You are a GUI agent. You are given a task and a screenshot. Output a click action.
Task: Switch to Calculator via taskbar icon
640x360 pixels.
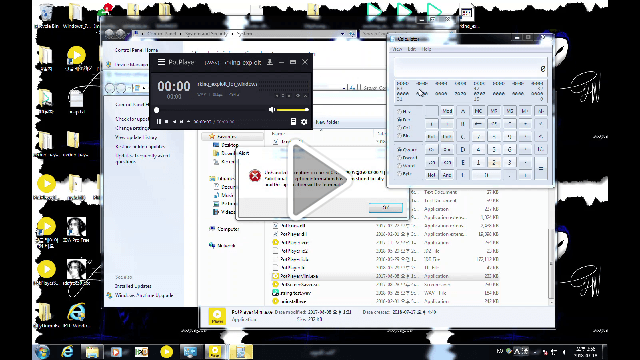coord(241,351)
